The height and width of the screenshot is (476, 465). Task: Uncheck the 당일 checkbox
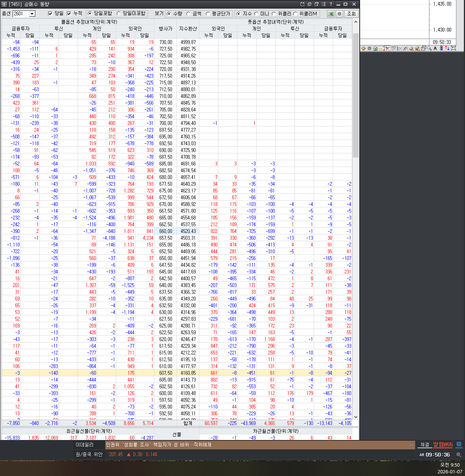(x=50, y=14)
